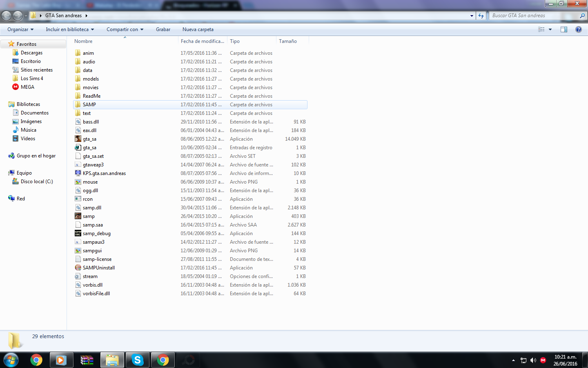Open Documentos library
The height and width of the screenshot is (368, 588).
[x=35, y=113]
